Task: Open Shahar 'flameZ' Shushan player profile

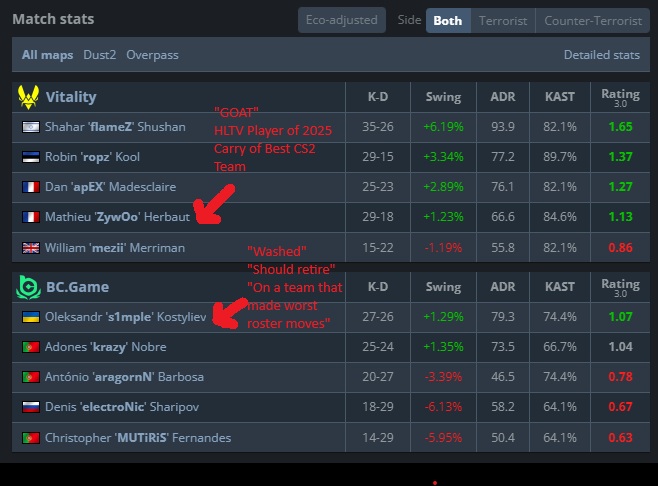Action: tap(115, 127)
